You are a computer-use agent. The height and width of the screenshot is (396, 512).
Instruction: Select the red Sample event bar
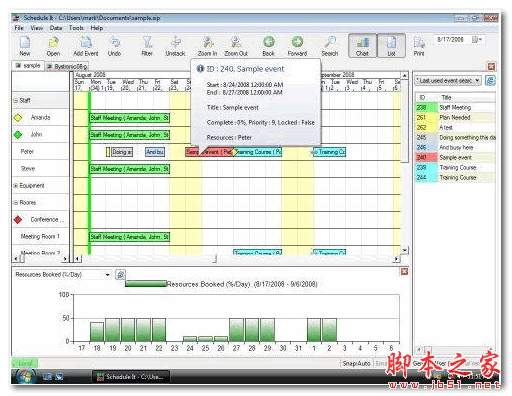tap(209, 152)
